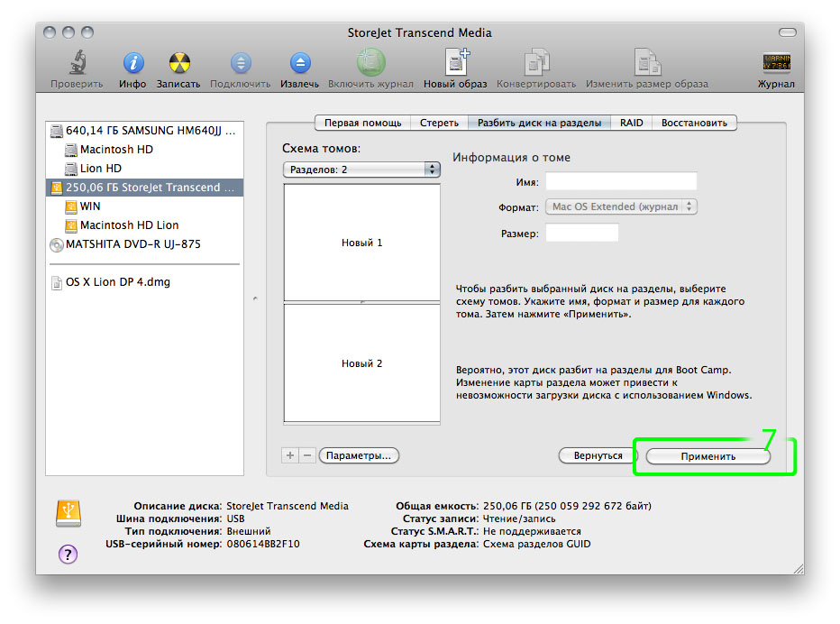Open the RAID tab

click(631, 123)
